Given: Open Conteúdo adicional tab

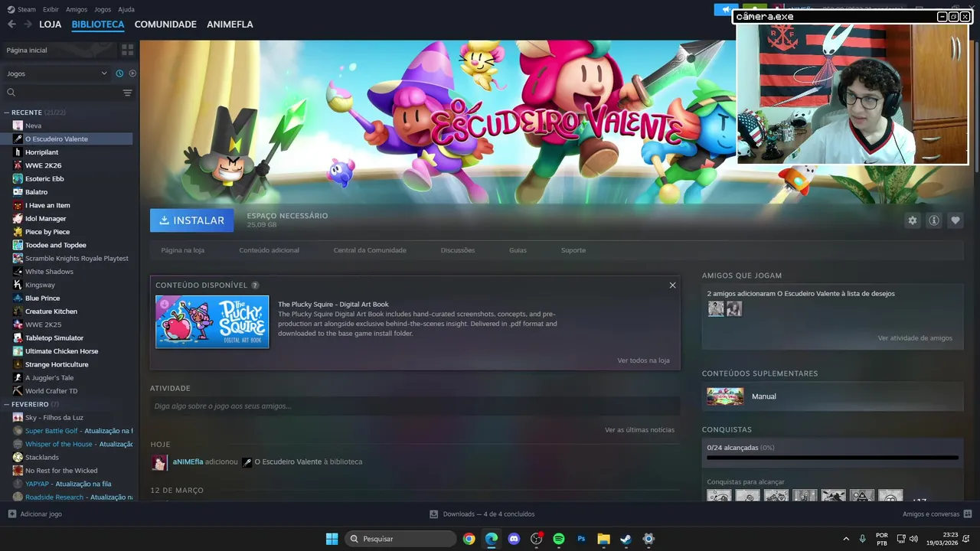Looking at the screenshot, I should coord(269,250).
